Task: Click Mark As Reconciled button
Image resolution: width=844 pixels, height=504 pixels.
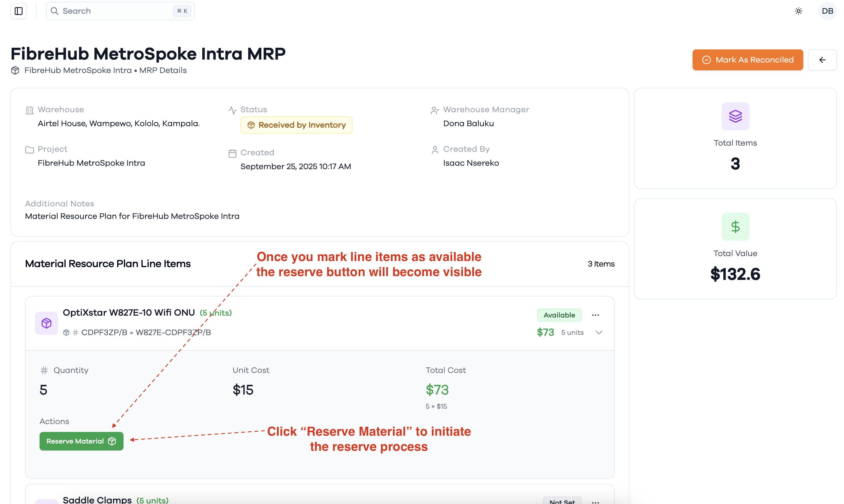Action: coord(748,60)
